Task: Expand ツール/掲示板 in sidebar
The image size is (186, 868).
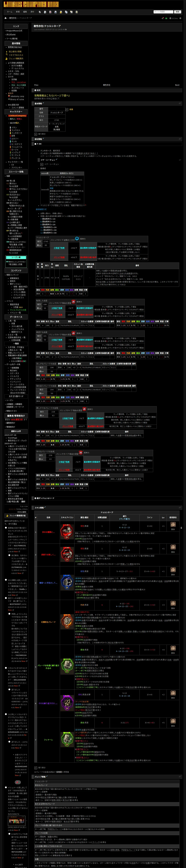Action: (x=11, y=38)
